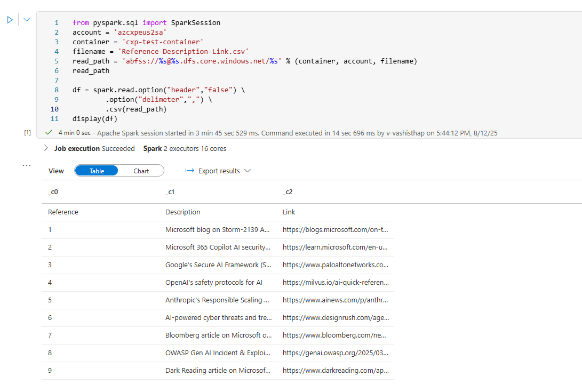Select AI-powered cyber threats description cell
This screenshot has width=582, height=392.
coord(219,318)
